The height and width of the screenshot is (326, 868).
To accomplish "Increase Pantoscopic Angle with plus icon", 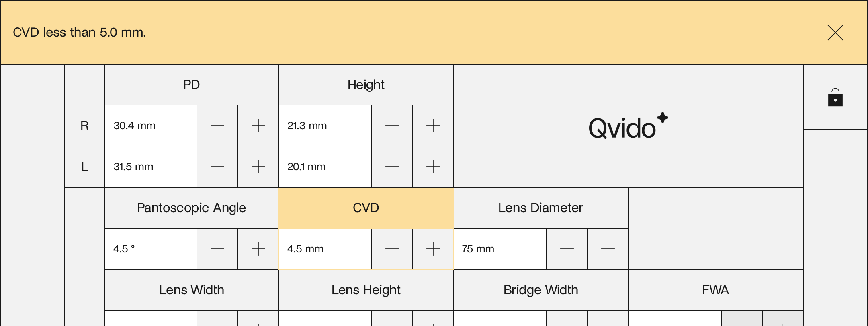I will [258, 249].
